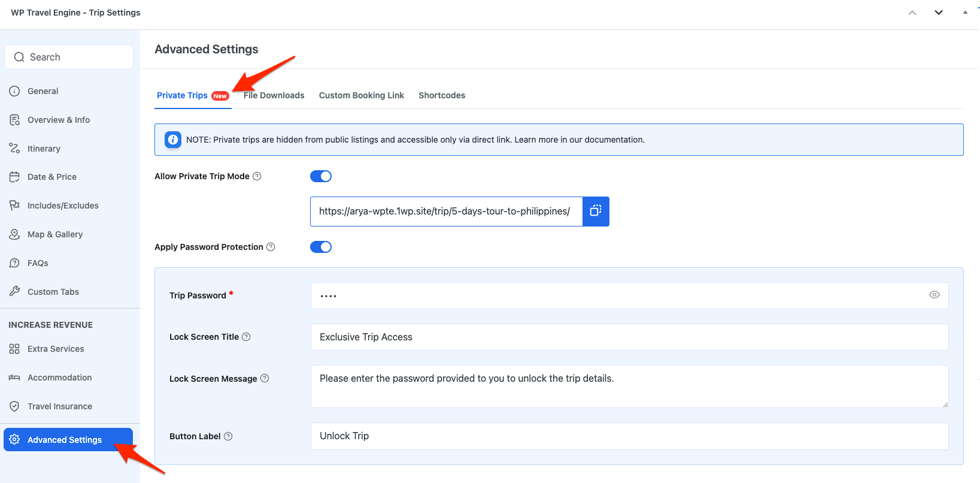
Task: Click the sidebar Search field
Action: (x=69, y=57)
